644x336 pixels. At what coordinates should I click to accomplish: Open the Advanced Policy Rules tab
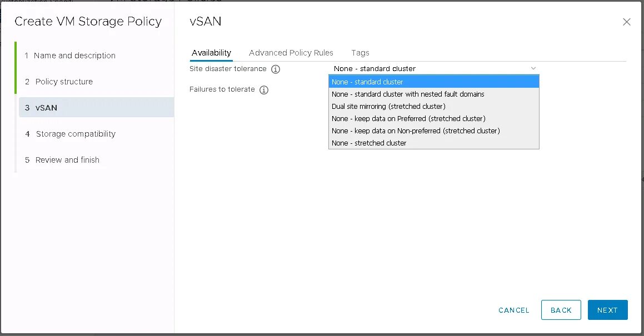pos(291,53)
